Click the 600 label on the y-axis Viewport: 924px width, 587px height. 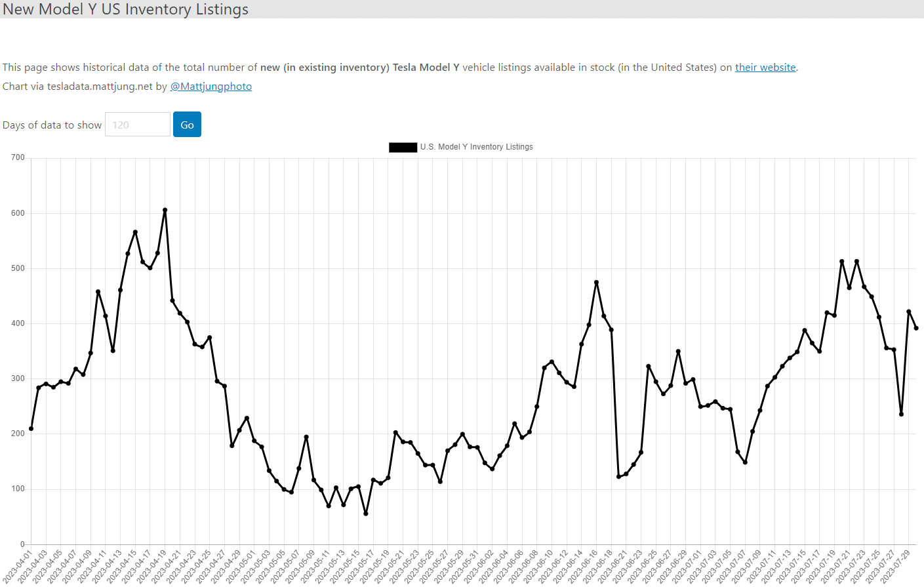[x=18, y=213]
